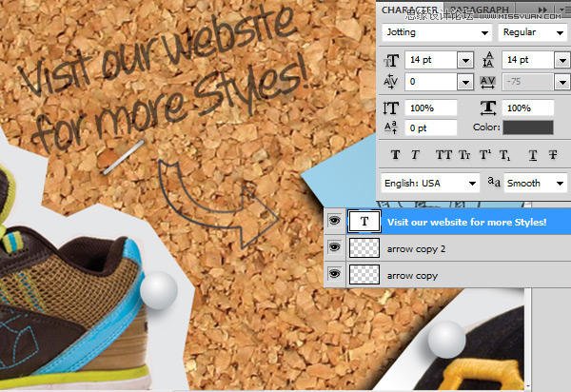Select layer named arrow copy 2
The image size is (571, 392).
[416, 249]
